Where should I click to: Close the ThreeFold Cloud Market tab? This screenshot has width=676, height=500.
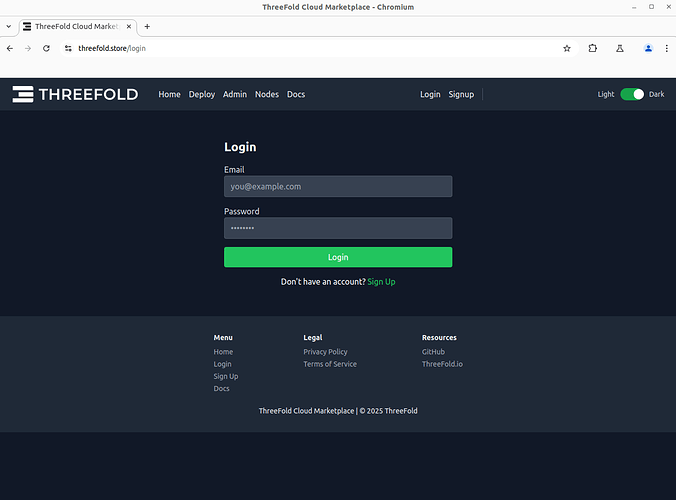[x=128, y=26]
